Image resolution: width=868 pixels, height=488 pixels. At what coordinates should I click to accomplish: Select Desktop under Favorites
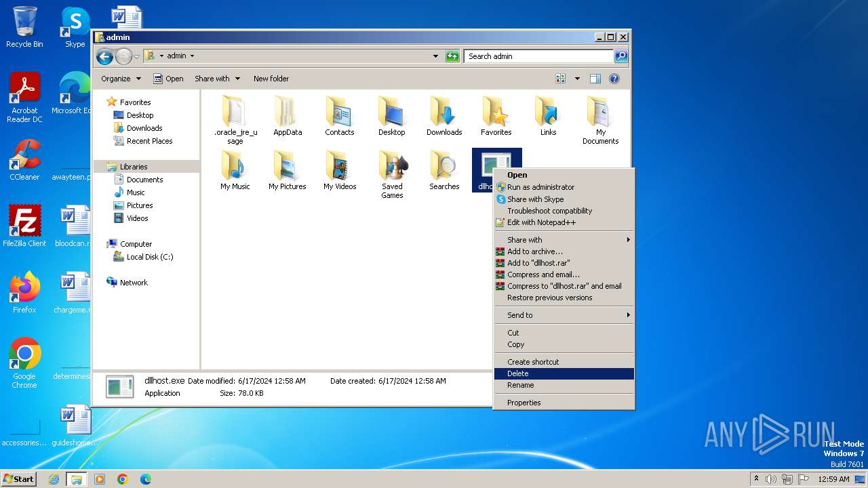(x=134, y=115)
